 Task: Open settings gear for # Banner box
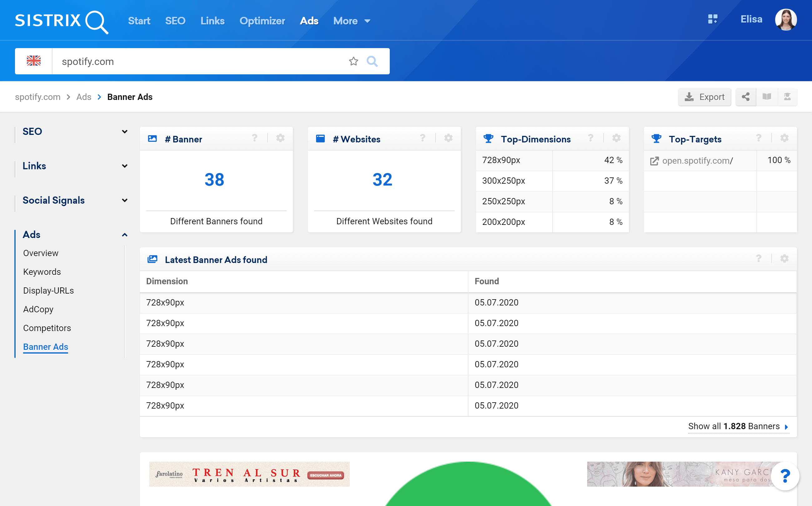pos(280,138)
